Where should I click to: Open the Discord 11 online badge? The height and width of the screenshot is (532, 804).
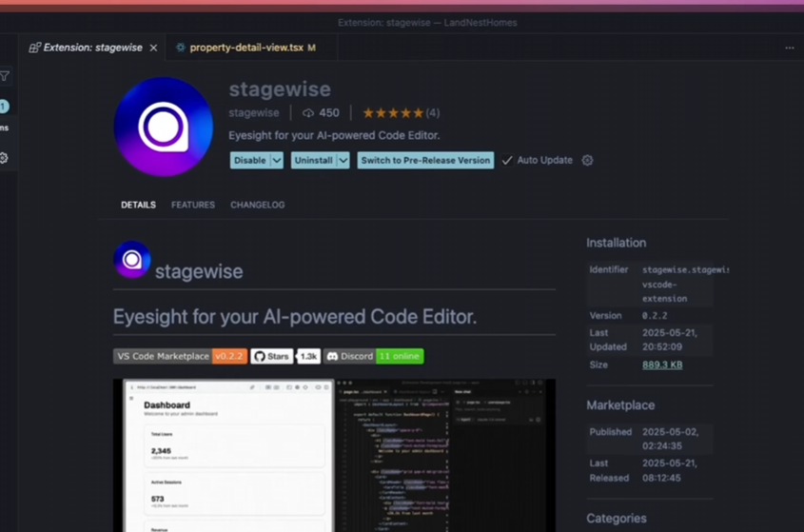[373, 356]
